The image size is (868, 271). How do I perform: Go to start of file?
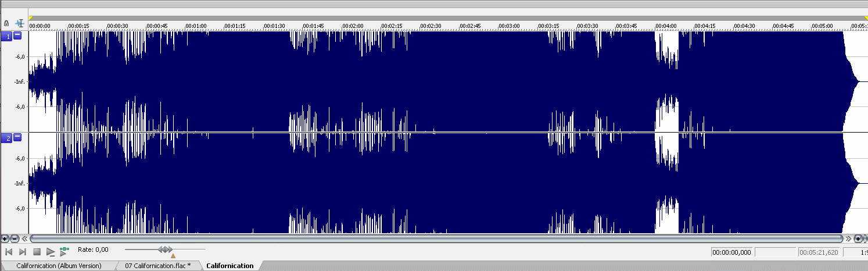click(x=9, y=252)
